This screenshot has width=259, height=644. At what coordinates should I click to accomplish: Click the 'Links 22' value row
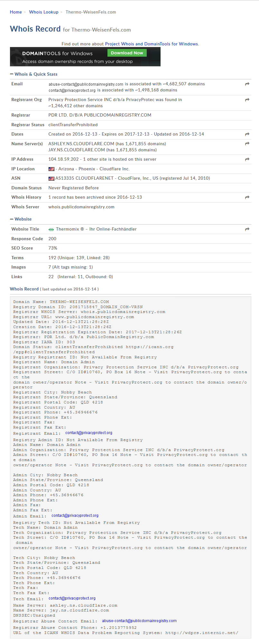pyautogui.click(x=81, y=277)
